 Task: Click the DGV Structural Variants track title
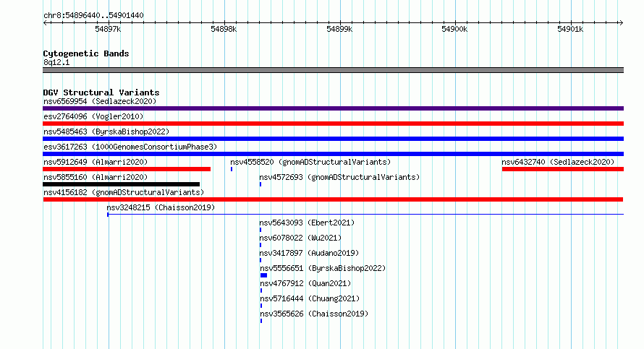[x=101, y=92]
